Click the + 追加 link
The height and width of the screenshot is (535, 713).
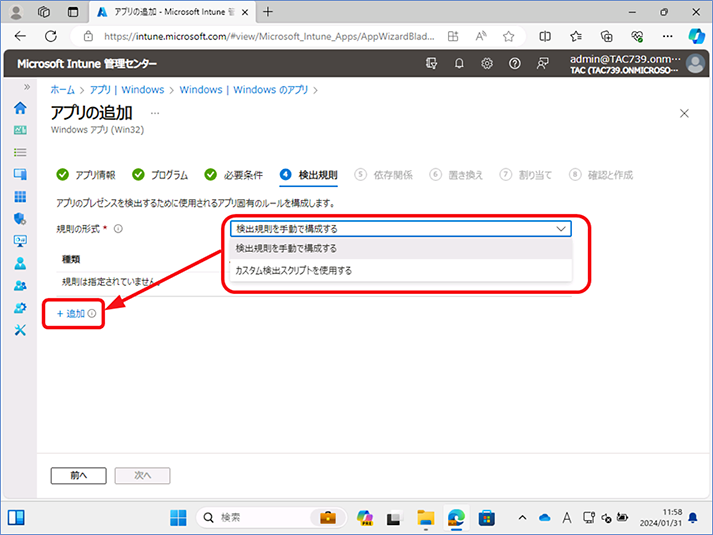(71, 314)
